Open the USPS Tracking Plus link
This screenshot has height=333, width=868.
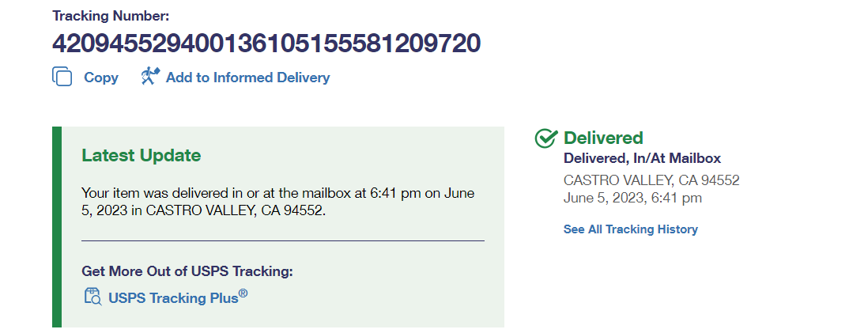[x=173, y=297]
